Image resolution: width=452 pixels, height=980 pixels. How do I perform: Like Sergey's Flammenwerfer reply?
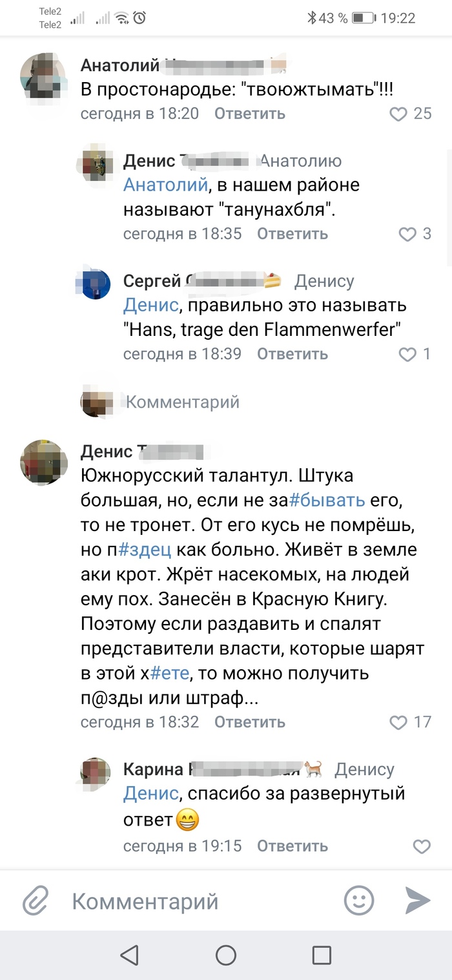[x=407, y=354]
